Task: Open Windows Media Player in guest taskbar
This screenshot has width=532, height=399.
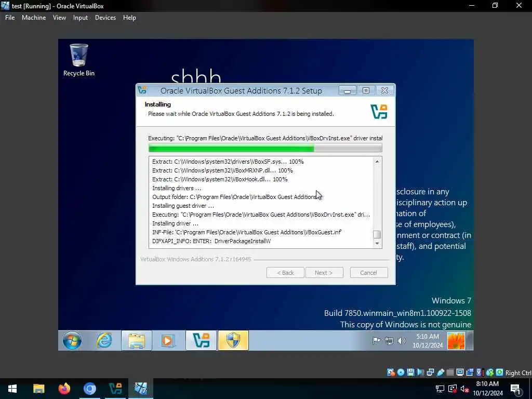Action: pos(168,340)
